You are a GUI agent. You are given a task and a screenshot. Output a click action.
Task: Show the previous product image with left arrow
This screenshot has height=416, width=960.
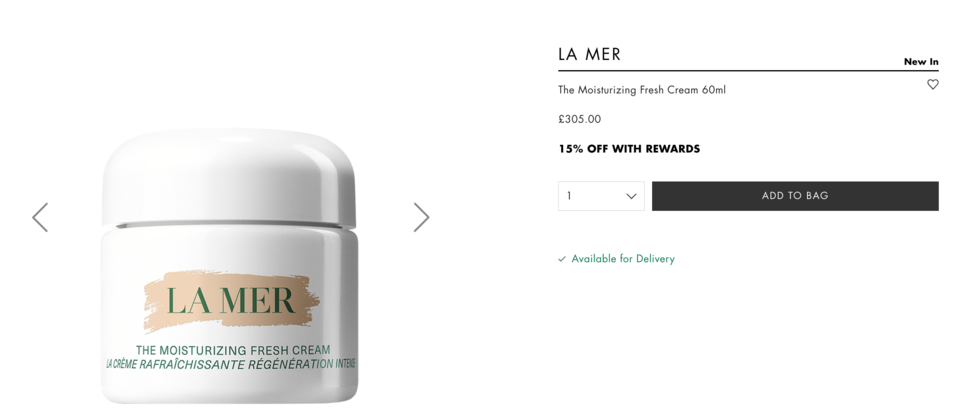(40, 217)
